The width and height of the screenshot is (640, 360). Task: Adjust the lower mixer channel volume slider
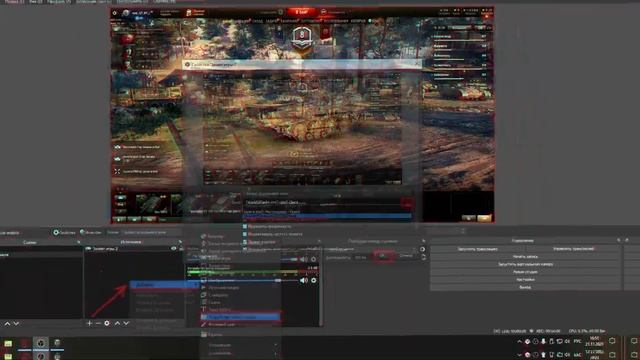243,280
